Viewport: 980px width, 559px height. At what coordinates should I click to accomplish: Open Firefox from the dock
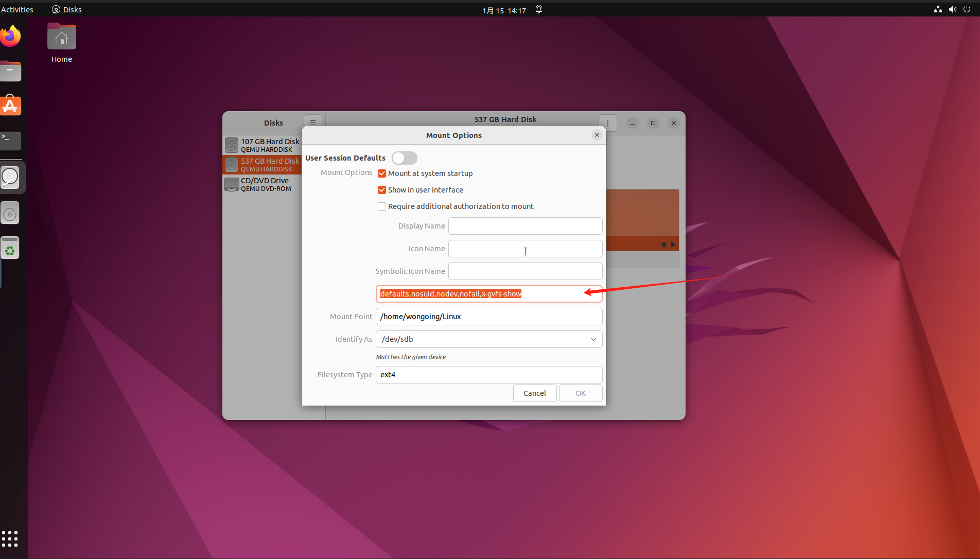click(x=10, y=37)
